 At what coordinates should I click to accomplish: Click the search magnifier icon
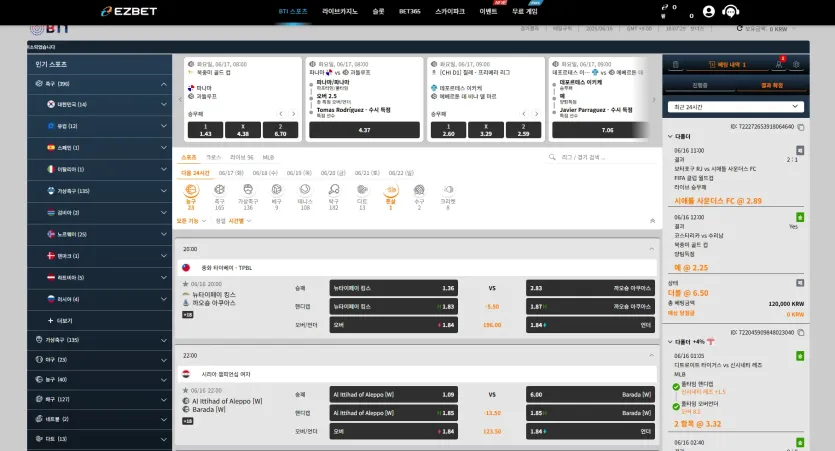[552, 157]
